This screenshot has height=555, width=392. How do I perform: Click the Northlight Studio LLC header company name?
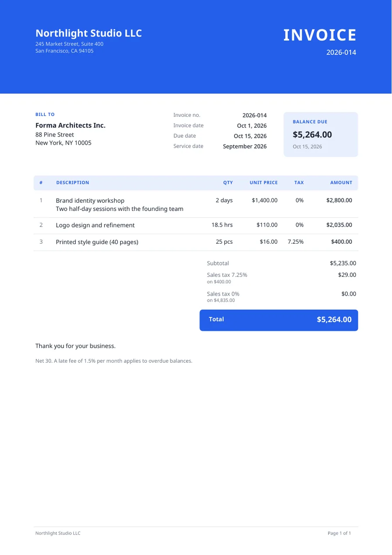pos(88,33)
